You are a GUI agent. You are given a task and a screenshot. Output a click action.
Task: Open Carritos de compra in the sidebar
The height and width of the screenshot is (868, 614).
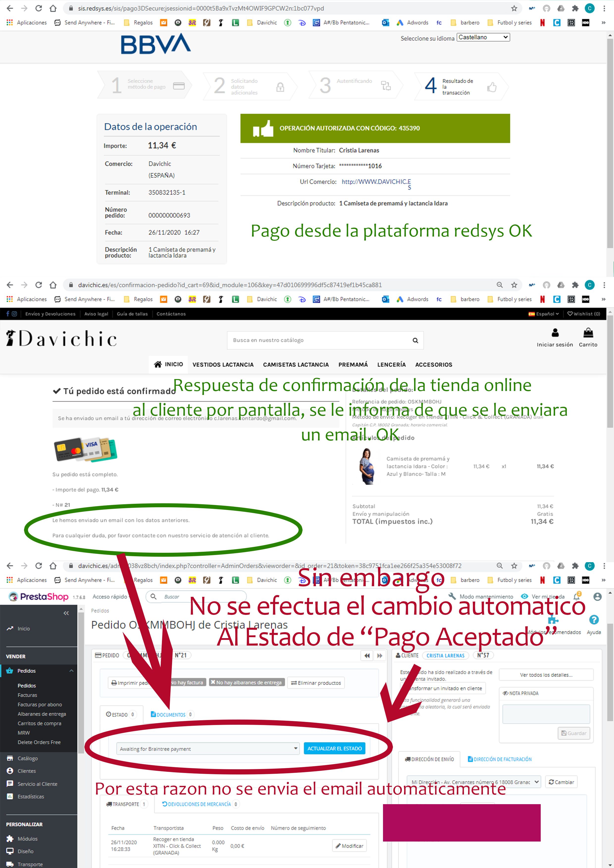pyautogui.click(x=39, y=723)
